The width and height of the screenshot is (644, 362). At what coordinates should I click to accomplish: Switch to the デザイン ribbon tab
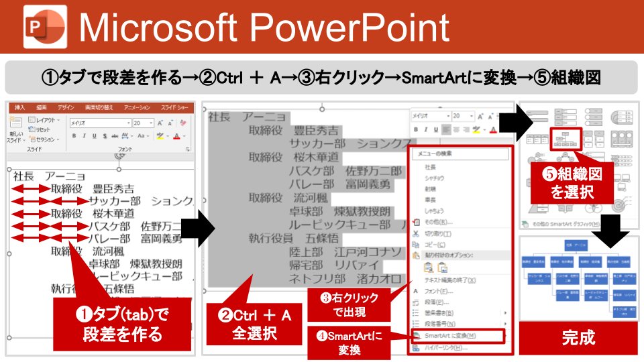[x=66, y=107]
